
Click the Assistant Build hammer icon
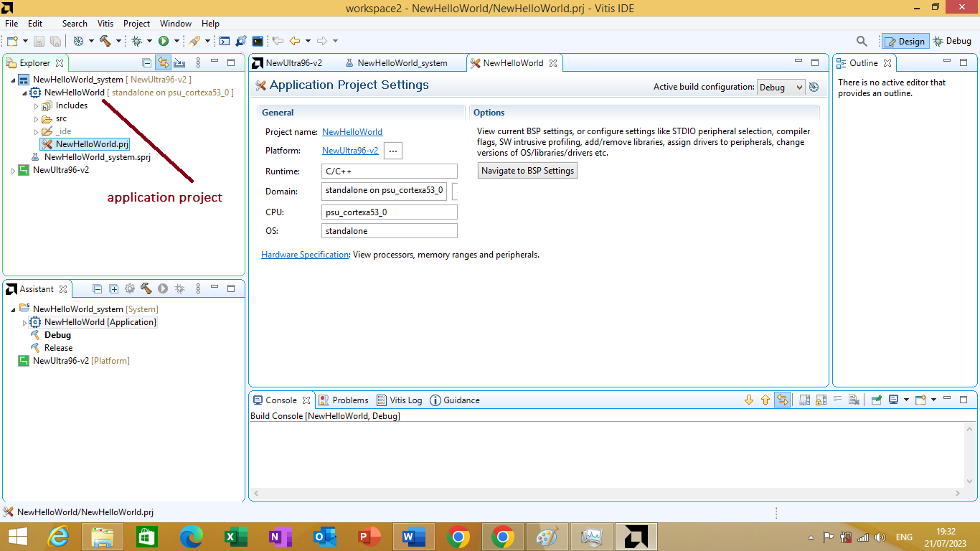[146, 288]
